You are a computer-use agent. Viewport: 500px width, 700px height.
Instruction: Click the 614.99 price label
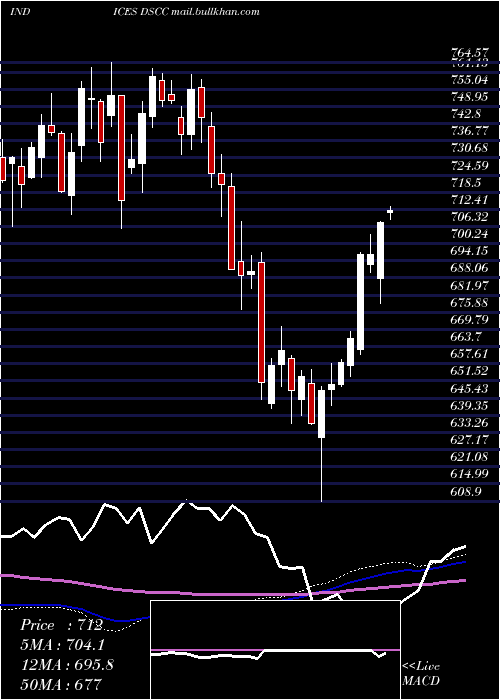click(x=470, y=473)
